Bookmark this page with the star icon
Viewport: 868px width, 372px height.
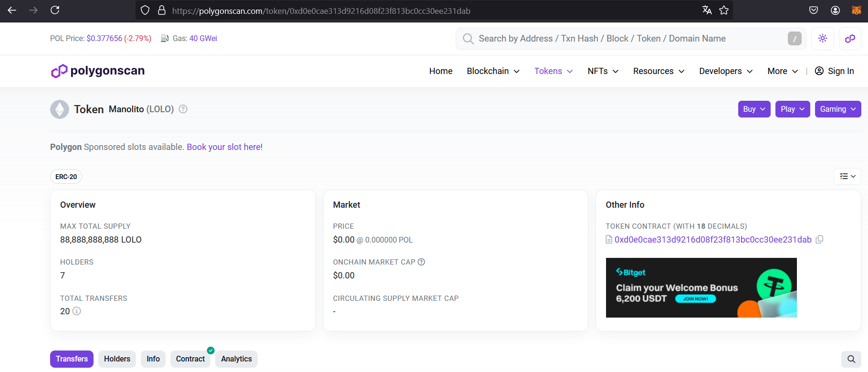[x=724, y=11]
